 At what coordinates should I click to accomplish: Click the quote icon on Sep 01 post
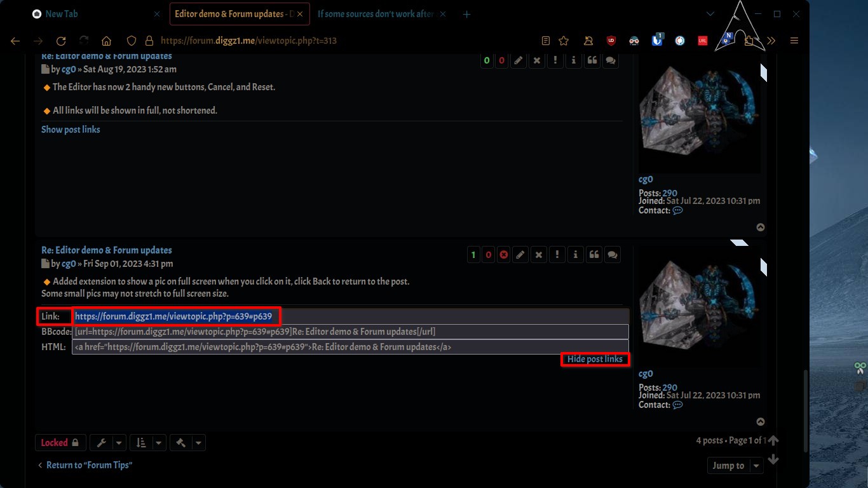pos(593,255)
